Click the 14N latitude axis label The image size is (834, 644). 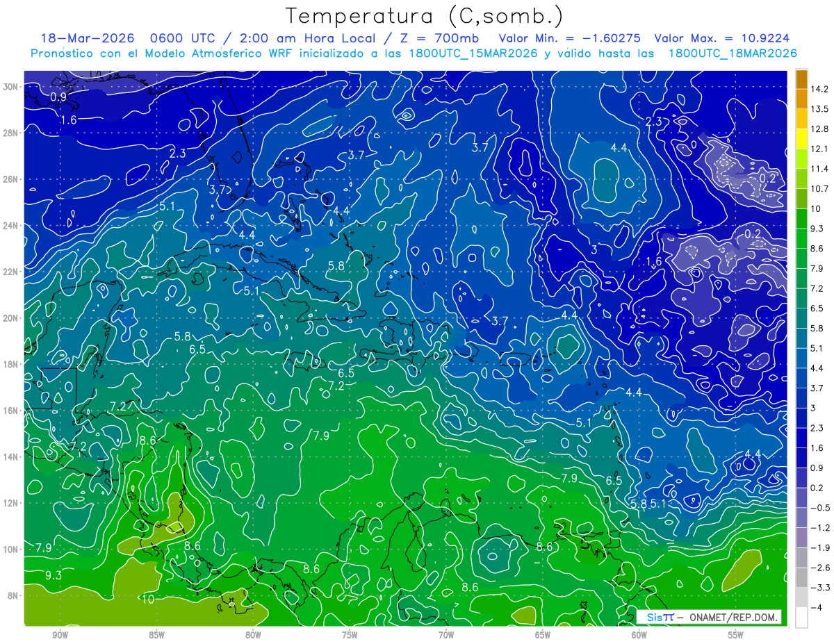click(x=12, y=456)
